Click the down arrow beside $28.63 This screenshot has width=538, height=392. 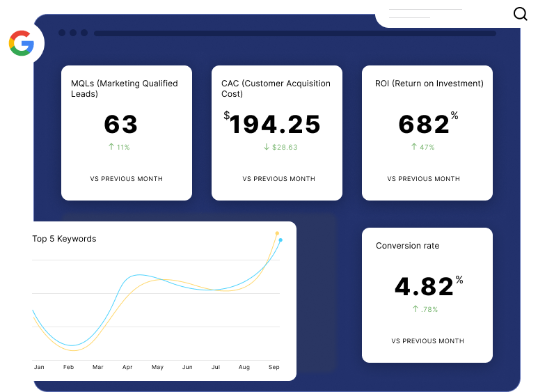tap(267, 147)
